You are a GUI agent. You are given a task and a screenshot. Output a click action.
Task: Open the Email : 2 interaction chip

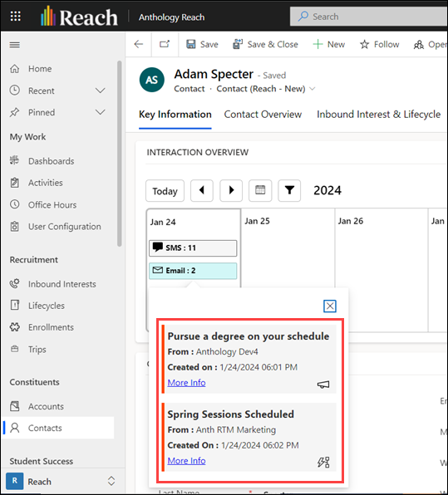coord(193,271)
